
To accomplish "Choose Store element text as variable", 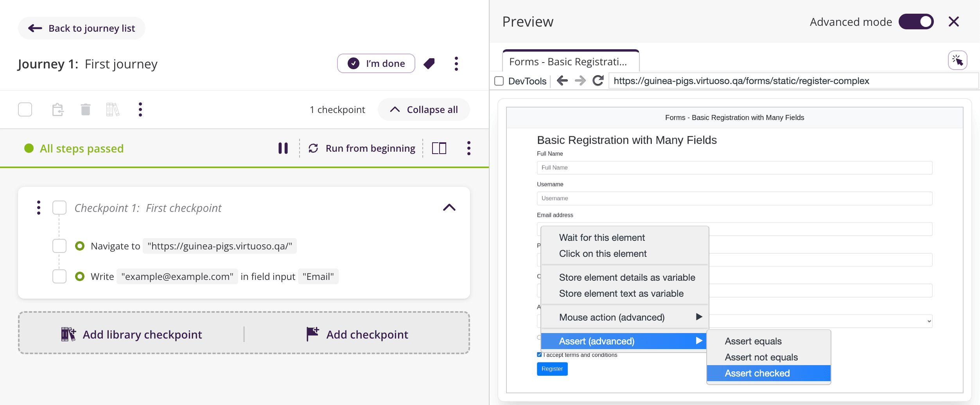I will click(x=621, y=294).
